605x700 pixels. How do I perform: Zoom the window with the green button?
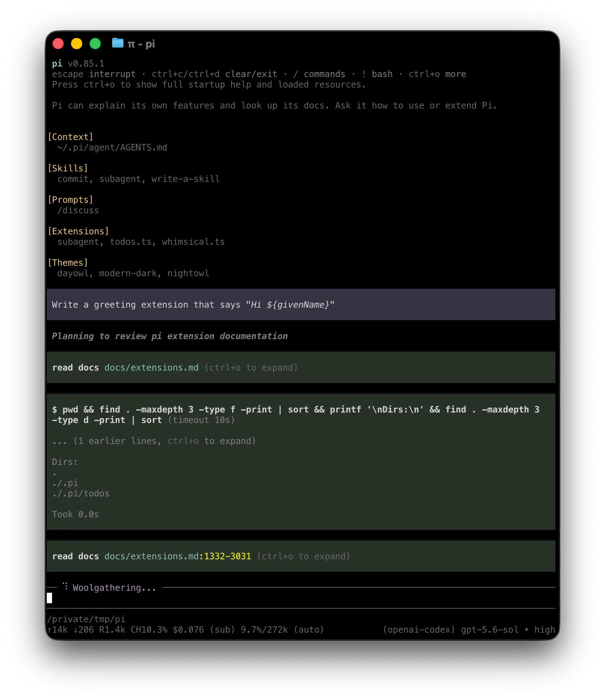[95, 44]
